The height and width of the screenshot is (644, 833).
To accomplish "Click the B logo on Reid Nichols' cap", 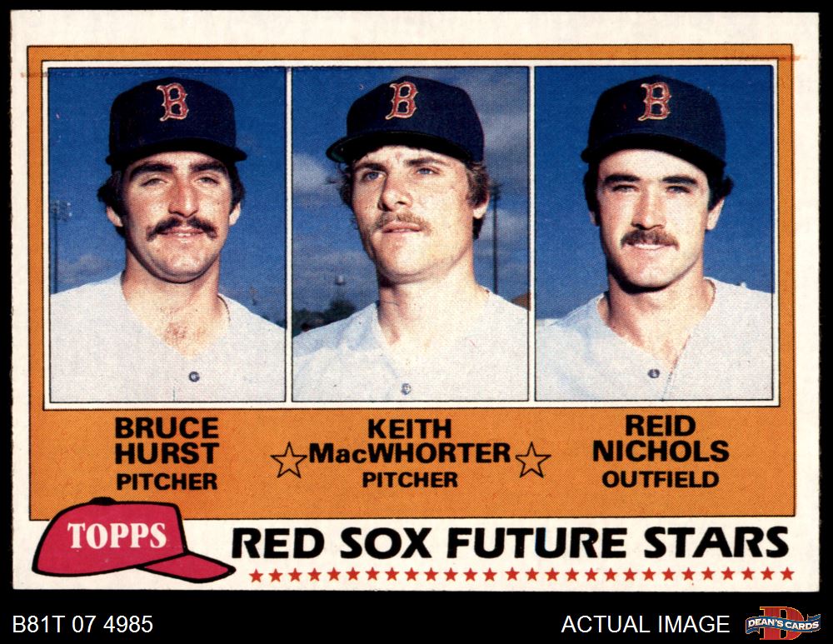I will tap(655, 101).
